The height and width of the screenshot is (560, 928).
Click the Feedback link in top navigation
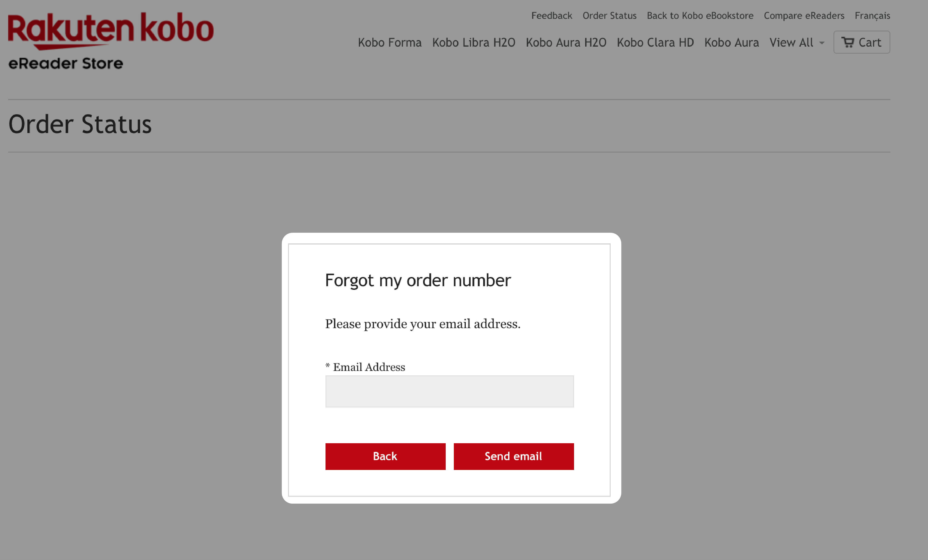552,15
